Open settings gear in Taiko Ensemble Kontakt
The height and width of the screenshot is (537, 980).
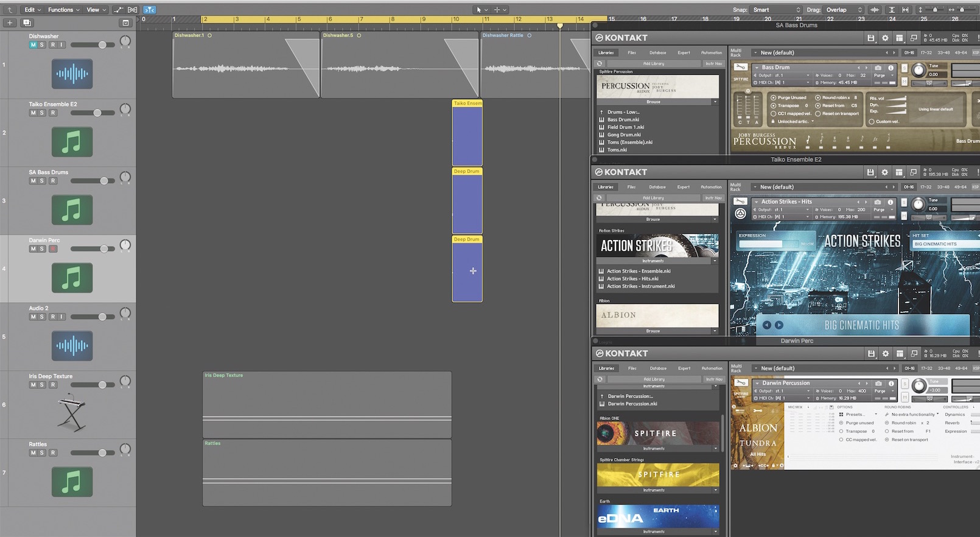(884, 172)
